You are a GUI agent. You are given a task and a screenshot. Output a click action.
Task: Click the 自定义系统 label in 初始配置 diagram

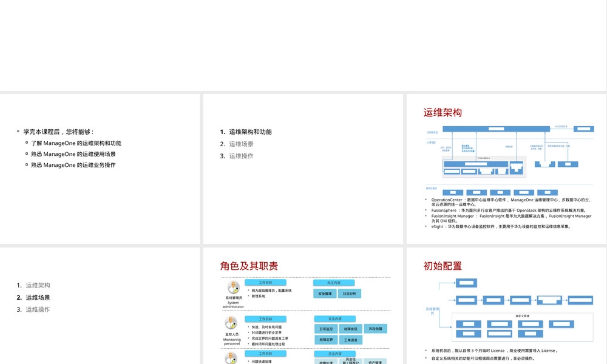click(x=522, y=316)
